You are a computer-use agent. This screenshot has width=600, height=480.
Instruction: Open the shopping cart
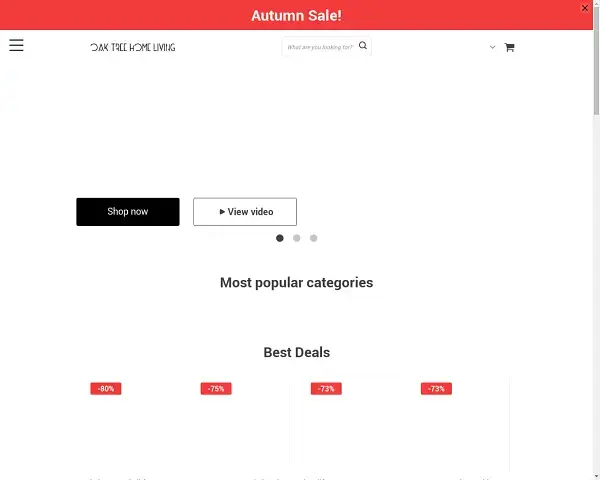pos(509,47)
